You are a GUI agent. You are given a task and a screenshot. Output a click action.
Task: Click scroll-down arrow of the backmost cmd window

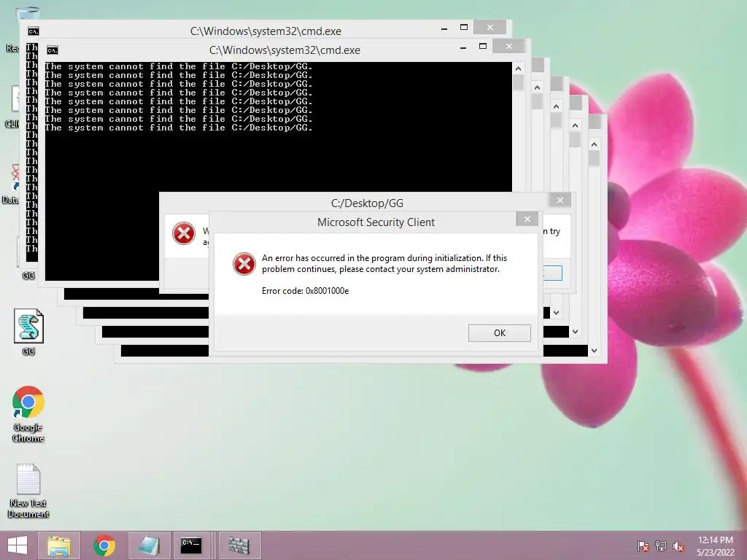pyautogui.click(x=594, y=351)
